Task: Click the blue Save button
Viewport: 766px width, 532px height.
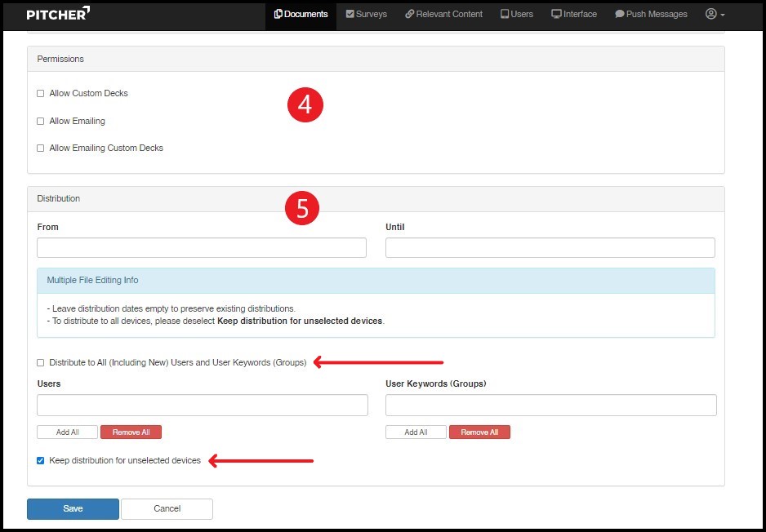Action: coord(73,509)
